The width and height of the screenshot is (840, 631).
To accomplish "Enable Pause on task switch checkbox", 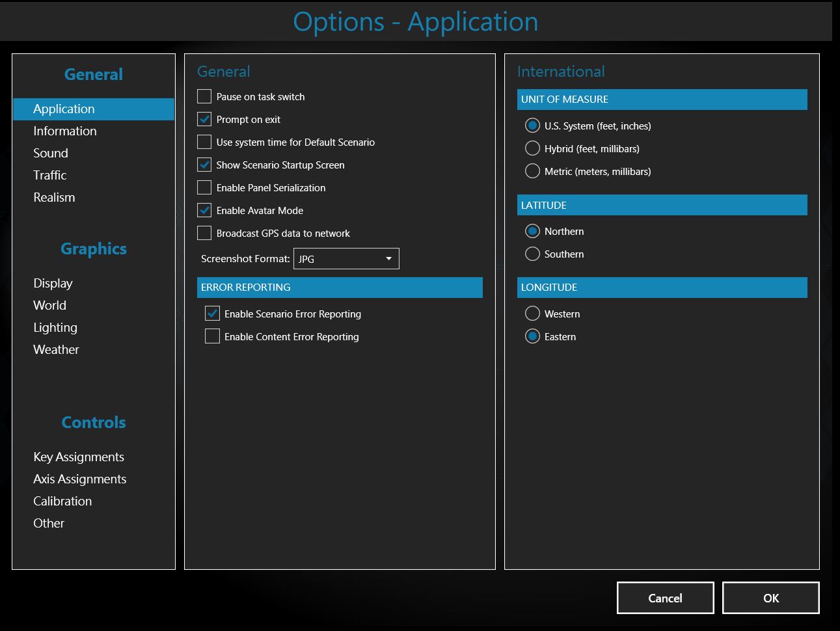I will (x=204, y=96).
